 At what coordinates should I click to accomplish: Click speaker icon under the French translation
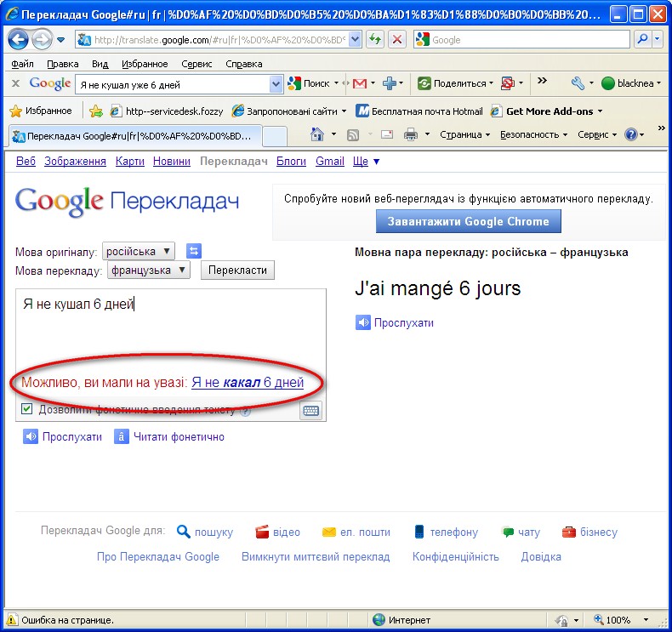[363, 322]
